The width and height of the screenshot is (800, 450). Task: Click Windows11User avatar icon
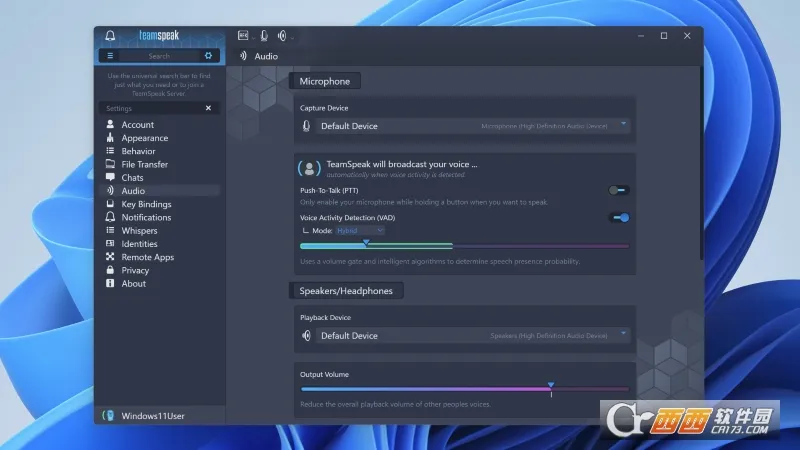click(108, 415)
